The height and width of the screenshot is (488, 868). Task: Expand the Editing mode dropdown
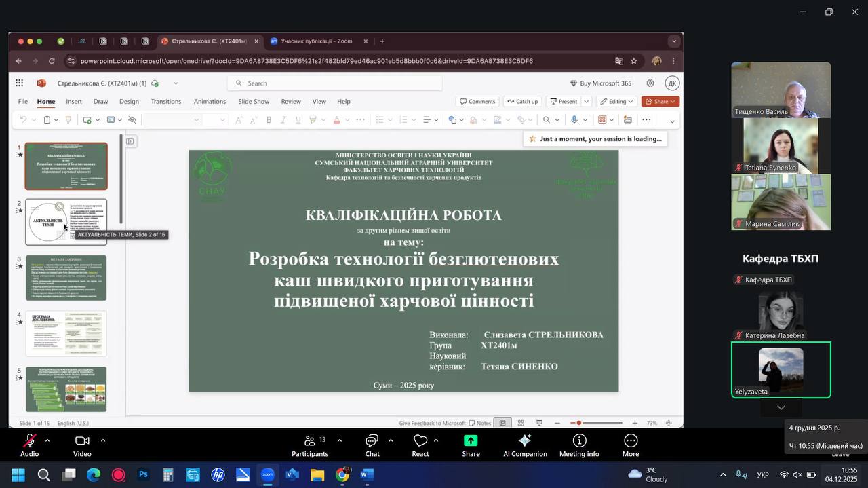616,102
